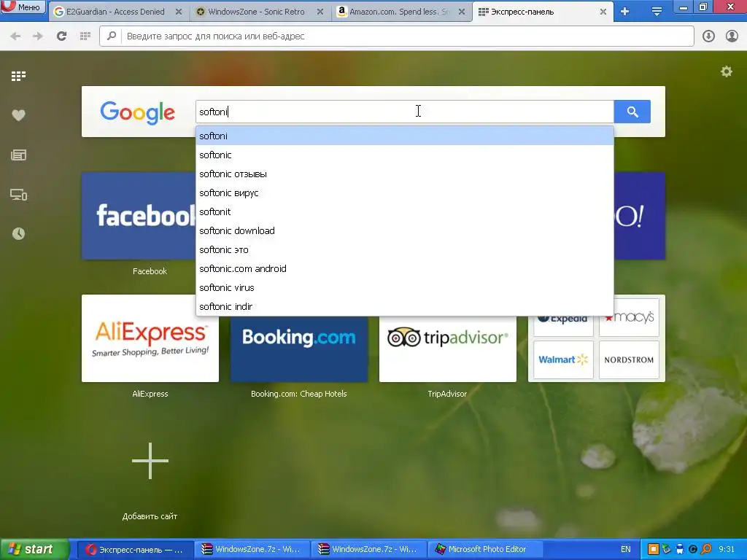The image size is (747, 560).
Task: Select suggestion "softoni"
Action: (x=404, y=136)
